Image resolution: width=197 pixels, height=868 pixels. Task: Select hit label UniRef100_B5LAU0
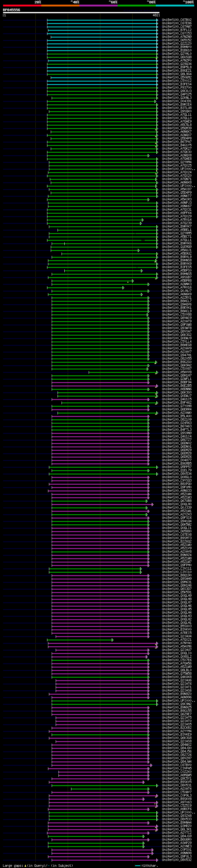pyautogui.click(x=177, y=416)
